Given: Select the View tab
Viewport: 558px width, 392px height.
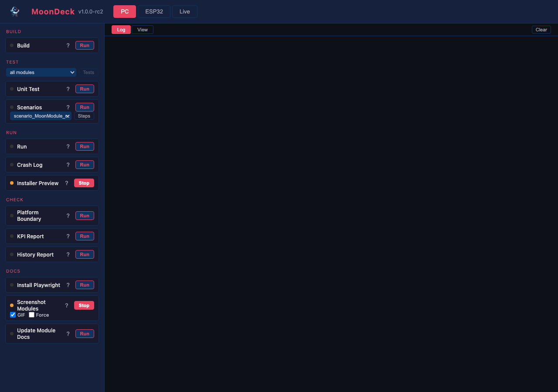Looking at the screenshot, I should pos(143,30).
